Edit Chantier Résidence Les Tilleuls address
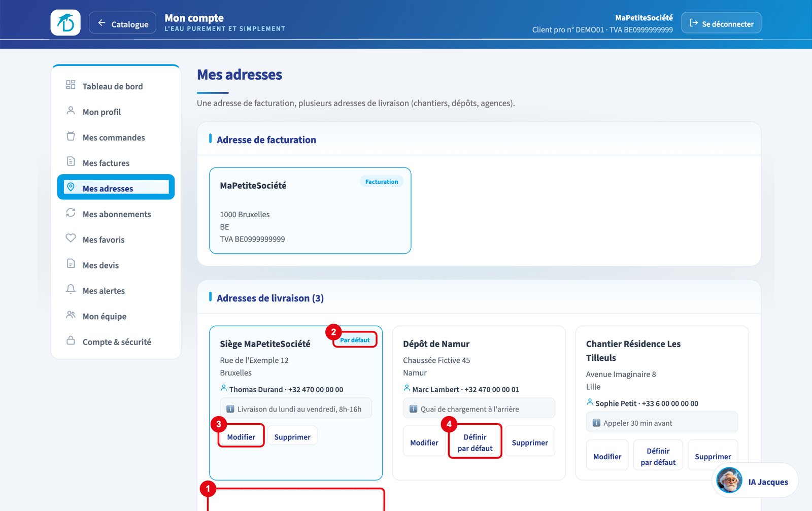 tap(607, 456)
